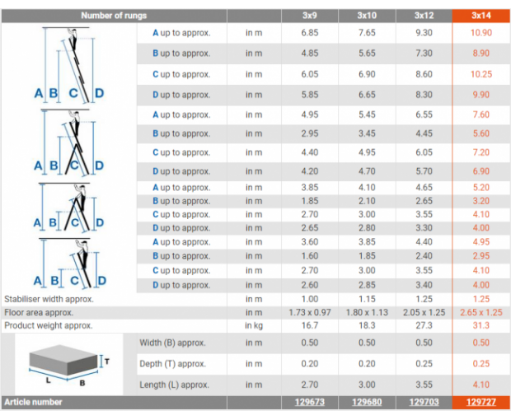Click the value 5.20 in 3x14 column
511x420 pixels.
(x=481, y=188)
